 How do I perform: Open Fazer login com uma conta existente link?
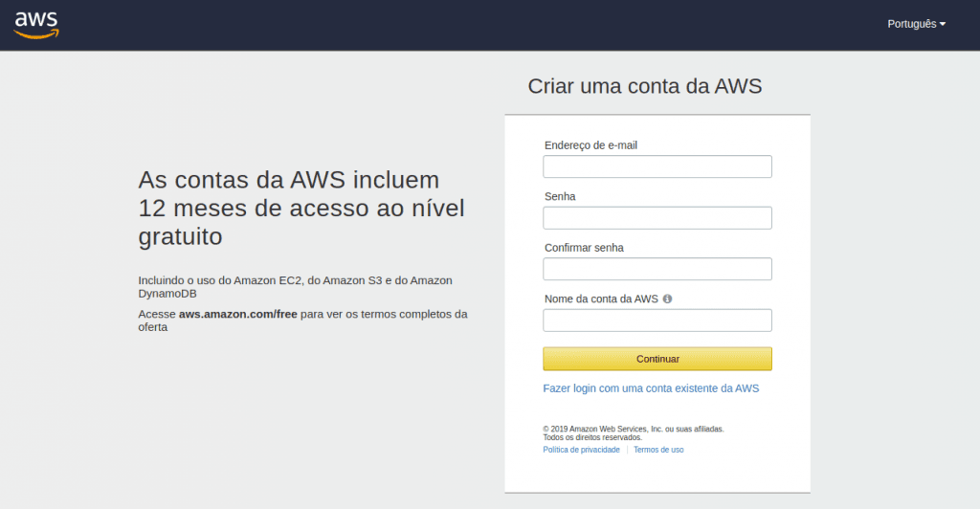click(x=651, y=388)
